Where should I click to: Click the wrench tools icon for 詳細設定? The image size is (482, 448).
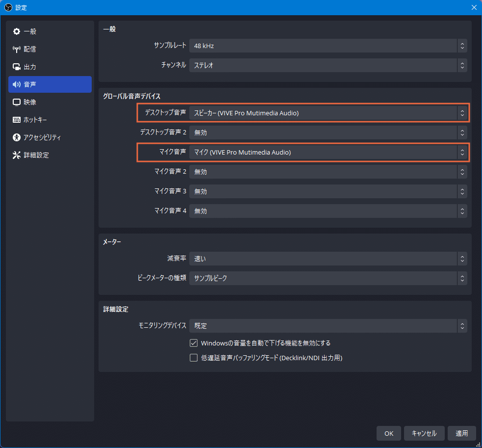(x=16, y=155)
